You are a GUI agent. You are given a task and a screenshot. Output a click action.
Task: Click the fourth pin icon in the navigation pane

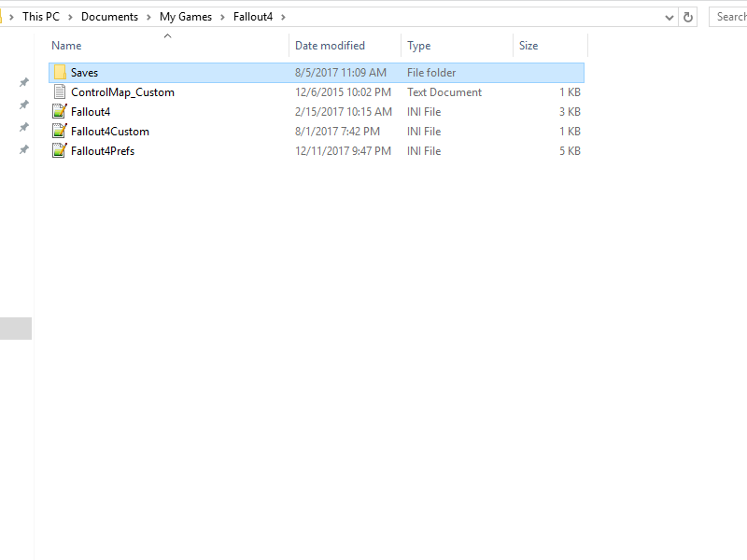click(x=24, y=149)
